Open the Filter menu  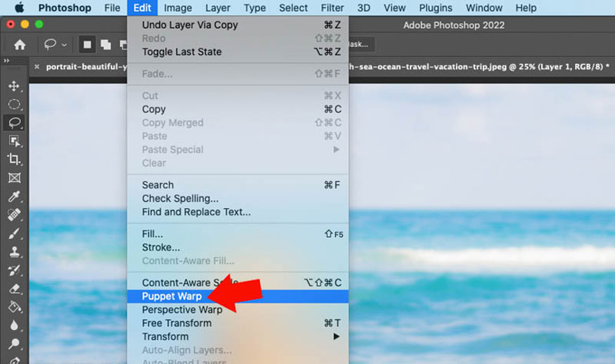332,8
